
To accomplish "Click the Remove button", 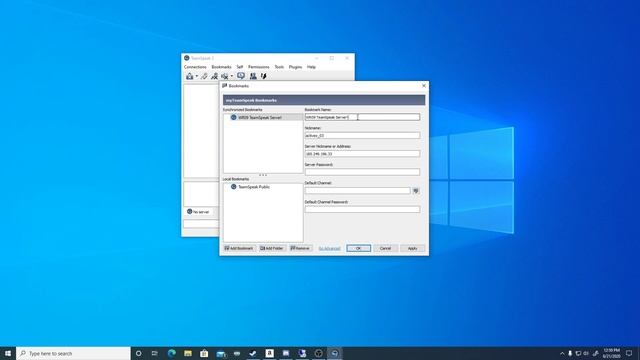I will click(x=300, y=248).
